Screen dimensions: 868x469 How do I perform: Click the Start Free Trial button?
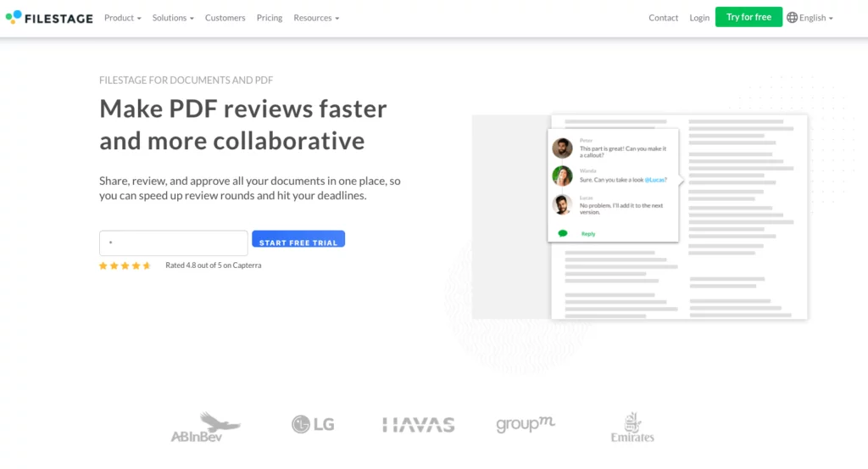pos(298,240)
